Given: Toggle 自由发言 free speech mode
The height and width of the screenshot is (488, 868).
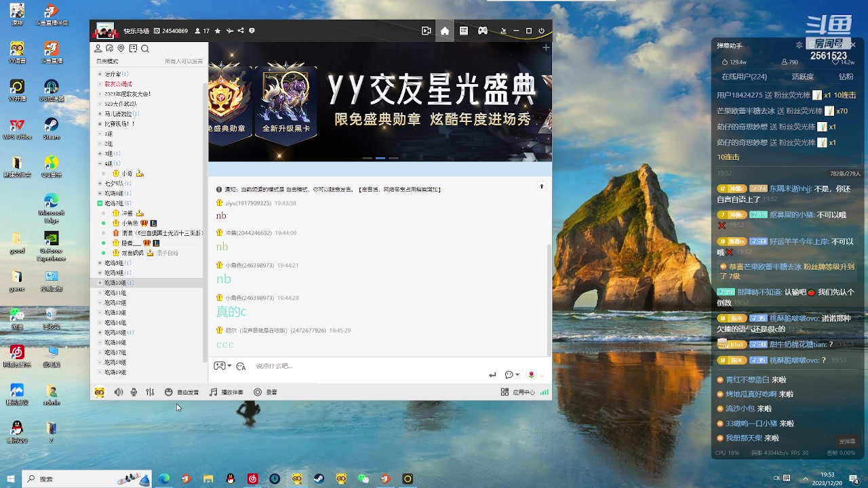Looking at the screenshot, I should point(180,392).
